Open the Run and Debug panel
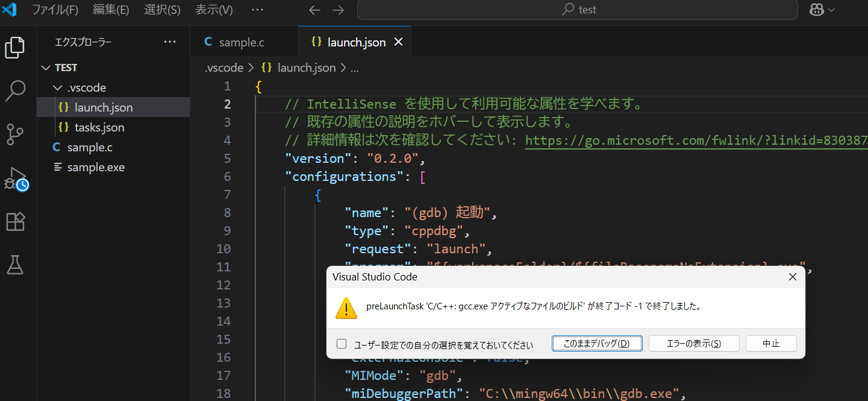This screenshot has height=401, width=868. (14, 178)
